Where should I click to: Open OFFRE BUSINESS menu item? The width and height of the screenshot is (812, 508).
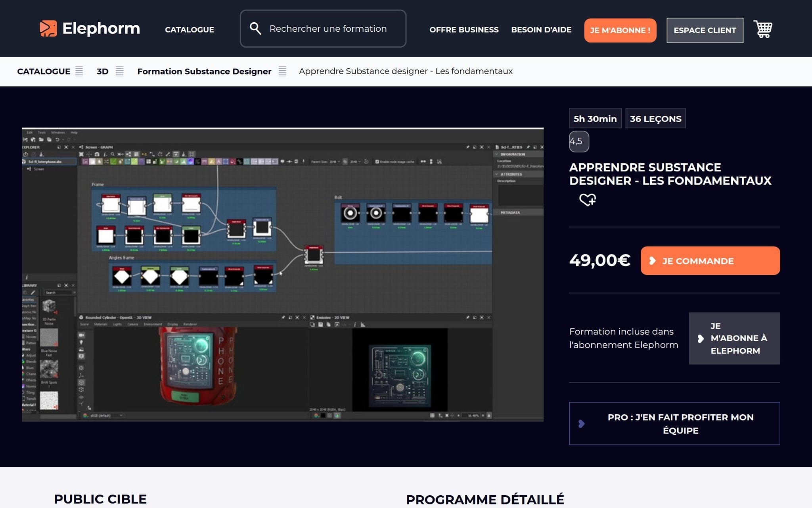click(x=464, y=30)
